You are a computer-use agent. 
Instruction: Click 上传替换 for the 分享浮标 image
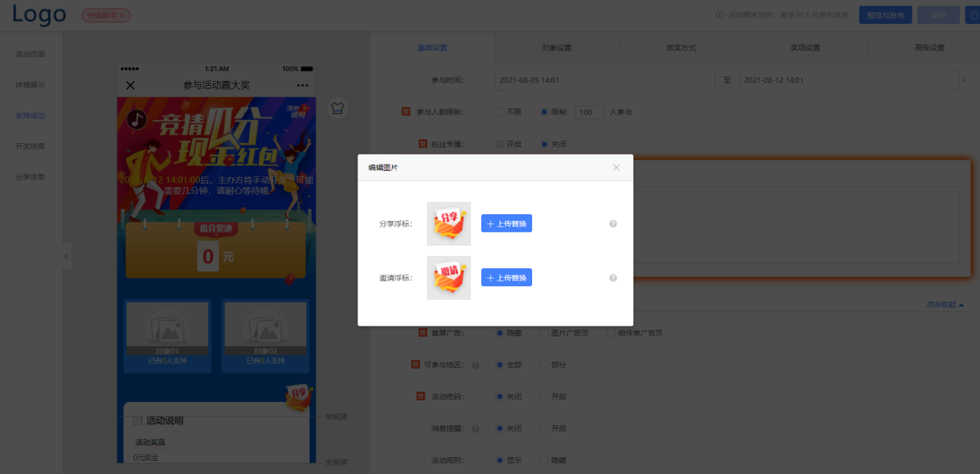coord(506,223)
